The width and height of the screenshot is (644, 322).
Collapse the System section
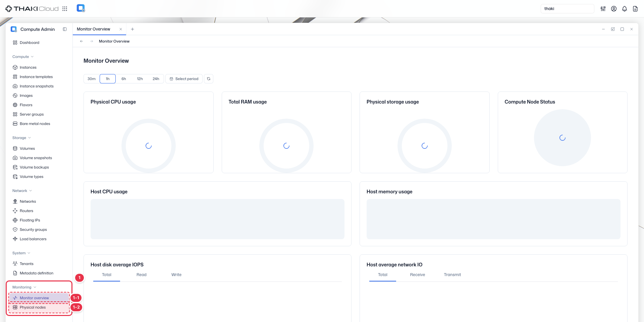(x=21, y=253)
